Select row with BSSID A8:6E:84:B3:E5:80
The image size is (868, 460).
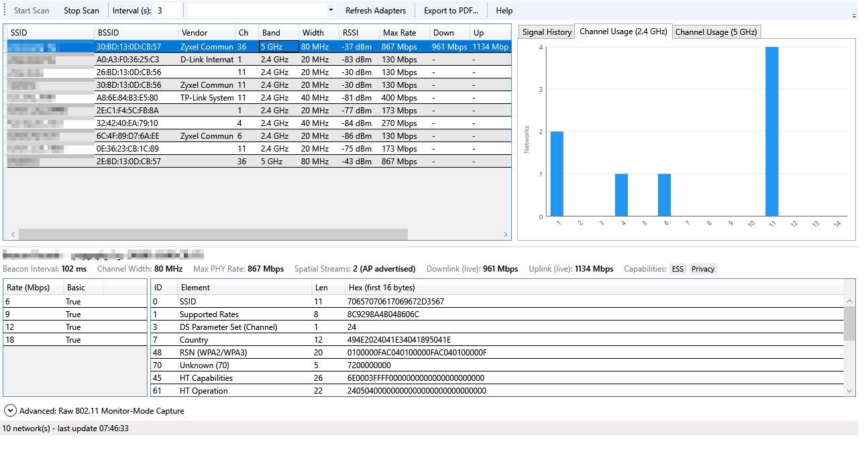(259, 98)
